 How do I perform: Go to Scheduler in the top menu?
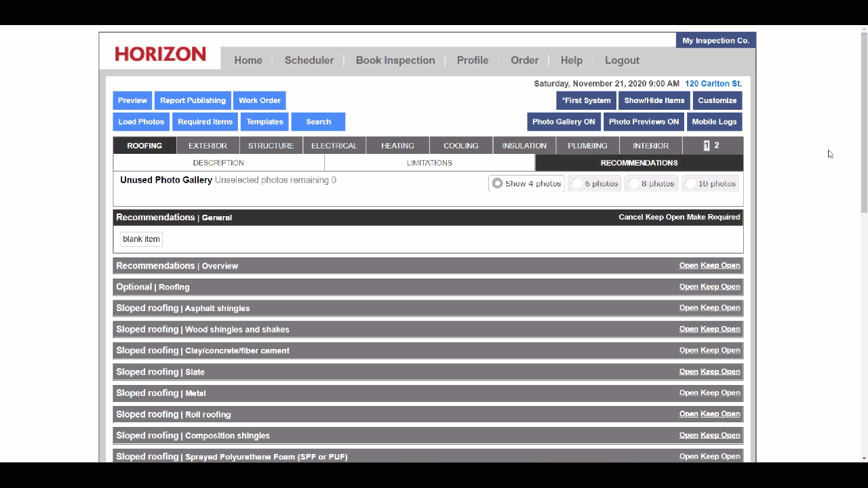[309, 60]
